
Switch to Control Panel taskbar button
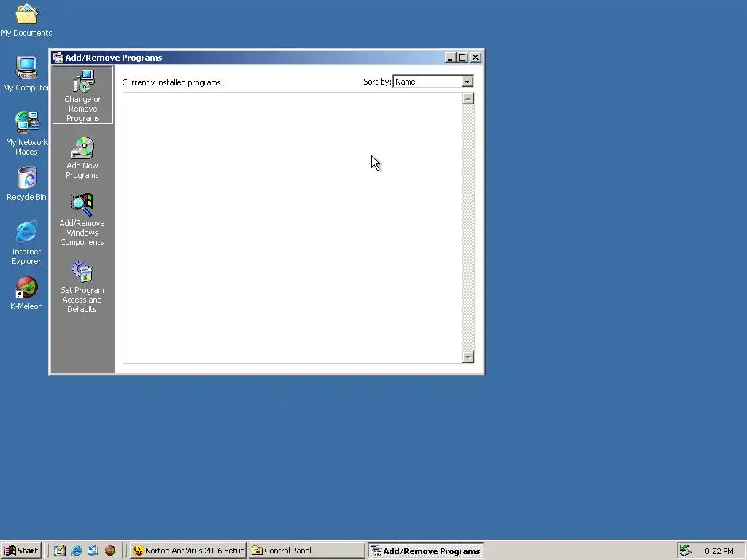click(x=307, y=551)
